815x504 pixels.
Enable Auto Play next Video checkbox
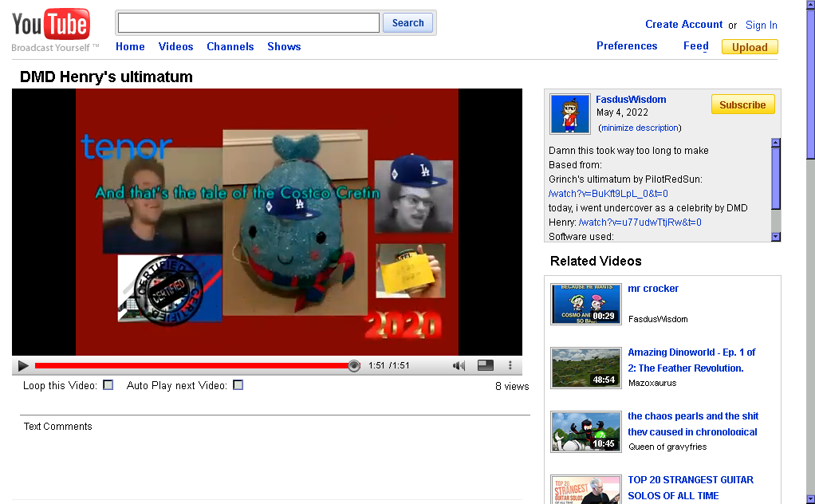[238, 385]
